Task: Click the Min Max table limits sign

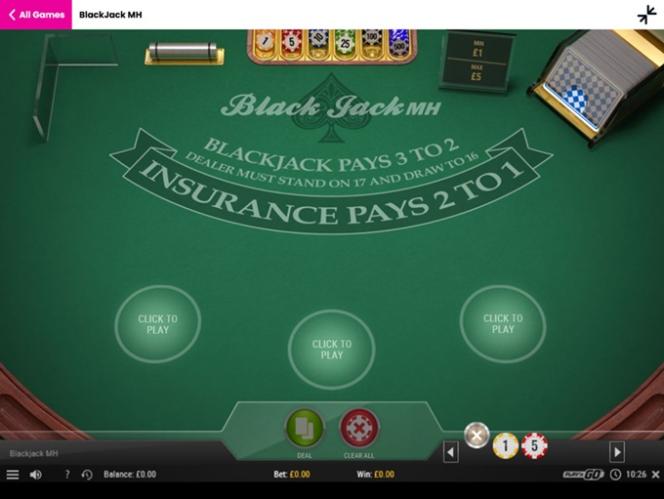Action: [477, 60]
